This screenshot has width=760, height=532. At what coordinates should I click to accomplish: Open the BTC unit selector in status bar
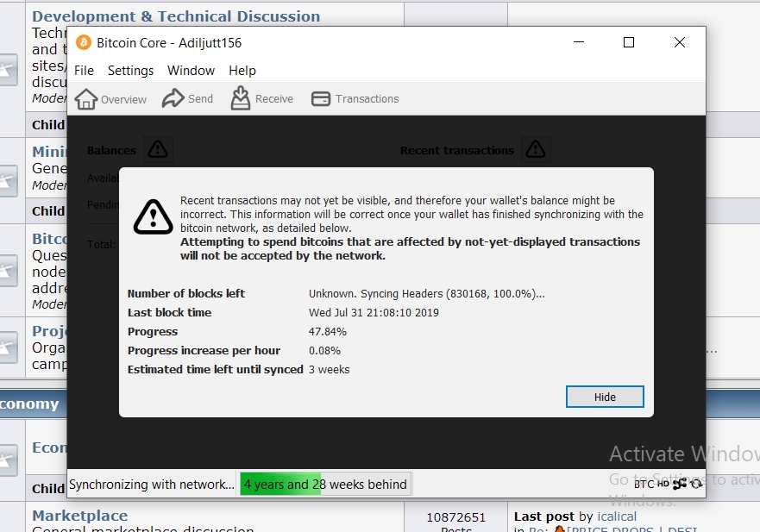(644, 484)
